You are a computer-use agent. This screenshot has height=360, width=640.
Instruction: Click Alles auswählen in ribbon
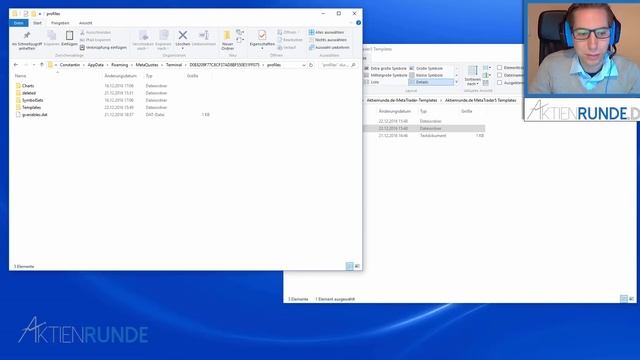[326, 32]
